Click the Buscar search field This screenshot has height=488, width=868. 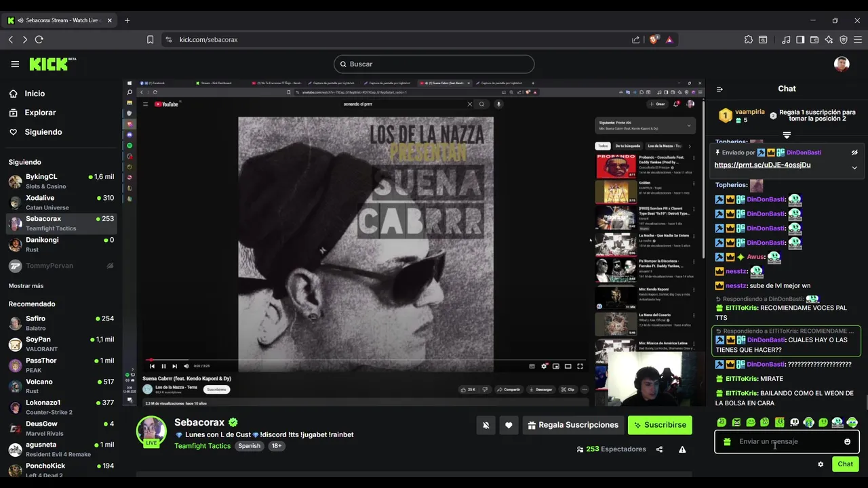[x=434, y=64]
